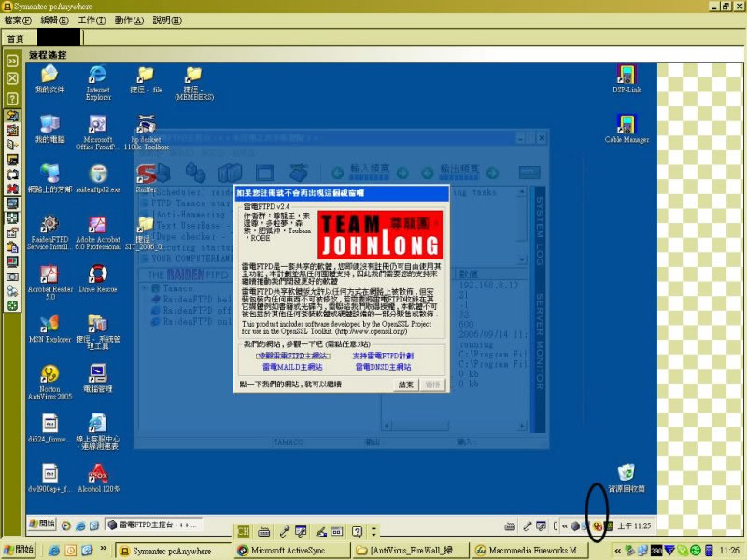Click the clipboard transfer icon in pcAnywhere sidebar
The width and height of the screenshot is (747, 560).
pyautogui.click(x=12, y=247)
